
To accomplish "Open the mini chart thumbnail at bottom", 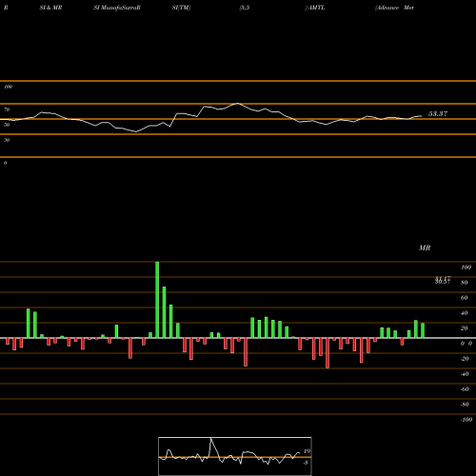I will (235, 456).
